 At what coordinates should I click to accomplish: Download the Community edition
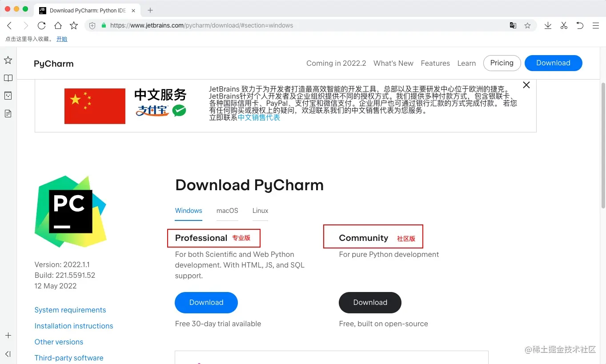pyautogui.click(x=370, y=303)
